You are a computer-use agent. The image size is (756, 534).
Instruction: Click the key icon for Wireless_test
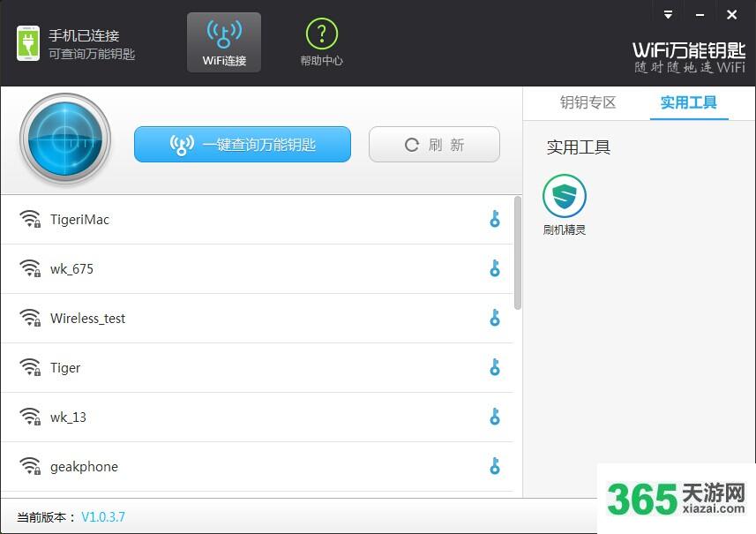495,318
